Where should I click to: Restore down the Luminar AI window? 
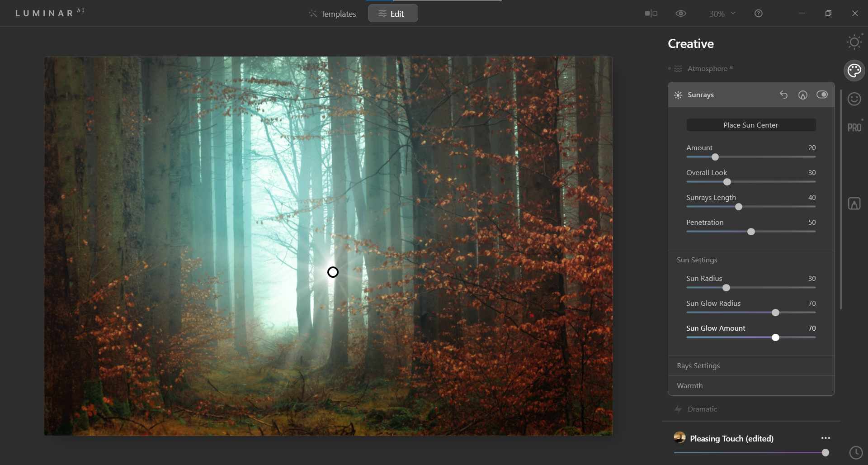828,14
